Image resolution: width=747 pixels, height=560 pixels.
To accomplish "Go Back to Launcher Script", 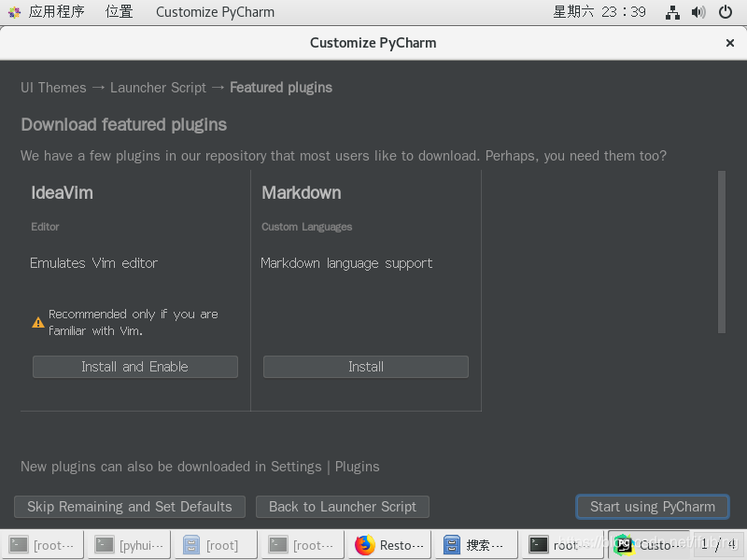I will [343, 507].
